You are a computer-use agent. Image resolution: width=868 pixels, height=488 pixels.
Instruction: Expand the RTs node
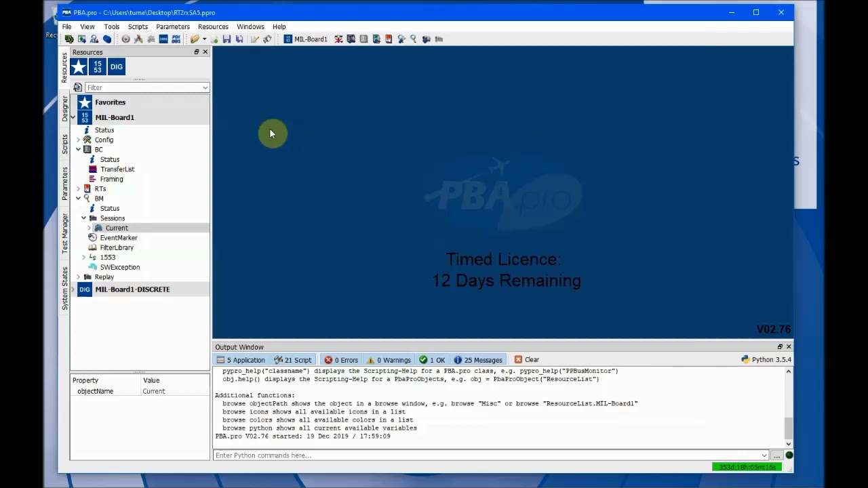coord(78,189)
